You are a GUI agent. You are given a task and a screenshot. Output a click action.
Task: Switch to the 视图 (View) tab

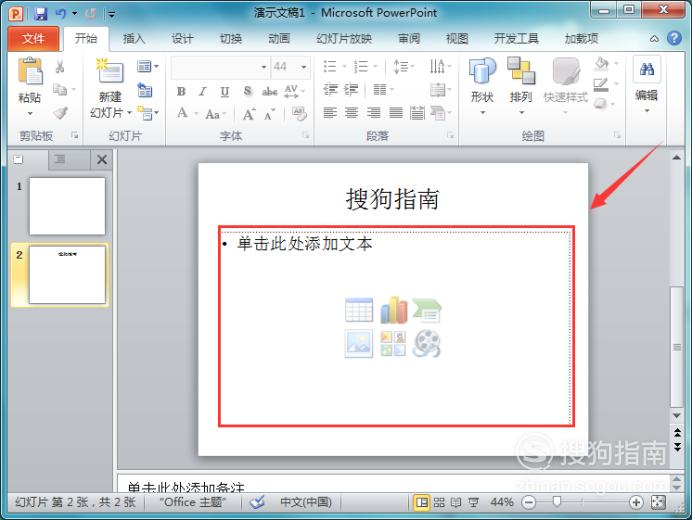[x=457, y=39]
